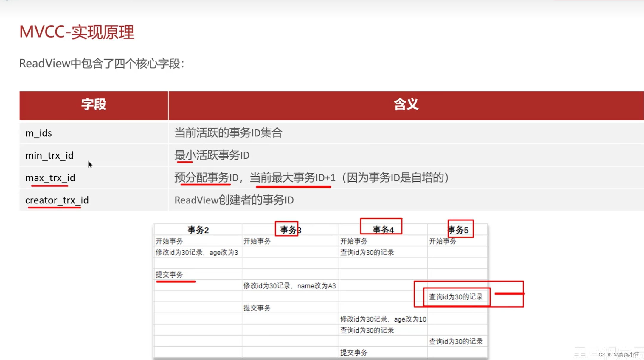
Task: Select the m_ids field cell
Action: coord(94,133)
